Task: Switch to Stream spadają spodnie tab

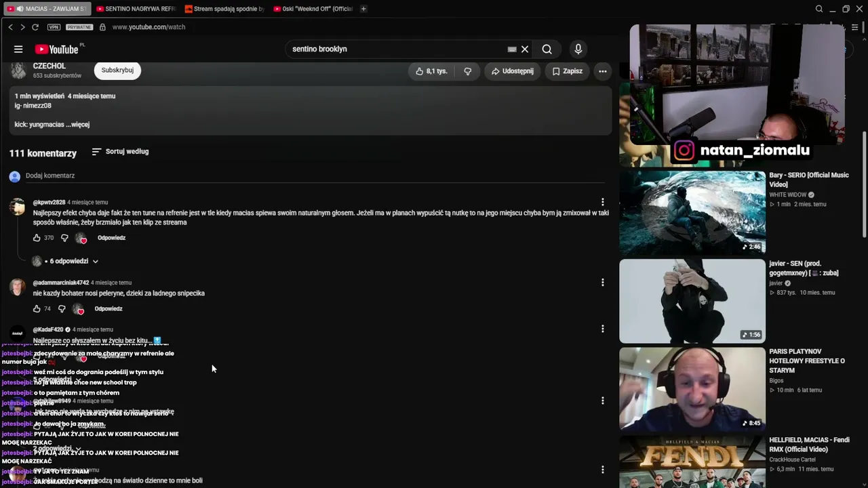Action: (224, 9)
